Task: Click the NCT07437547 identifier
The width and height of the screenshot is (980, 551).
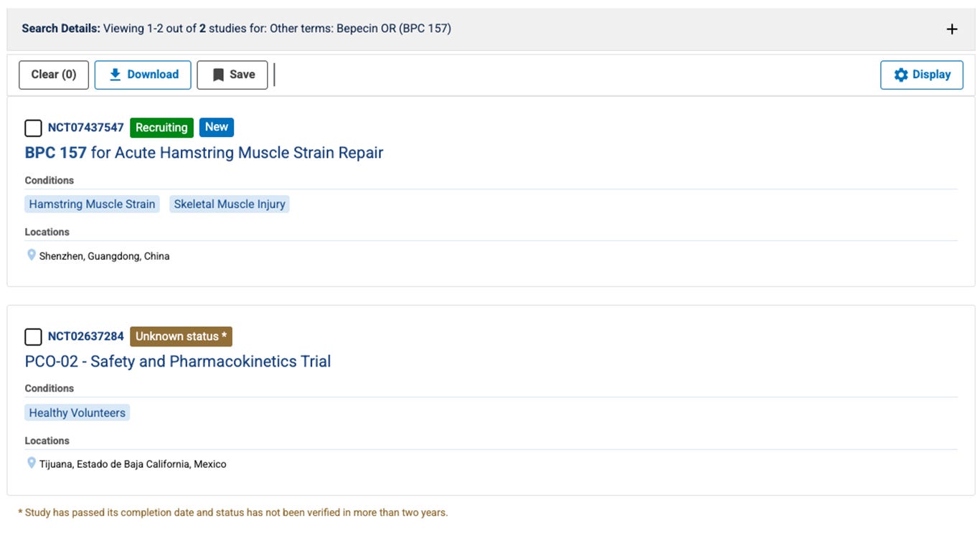Action: (86, 128)
